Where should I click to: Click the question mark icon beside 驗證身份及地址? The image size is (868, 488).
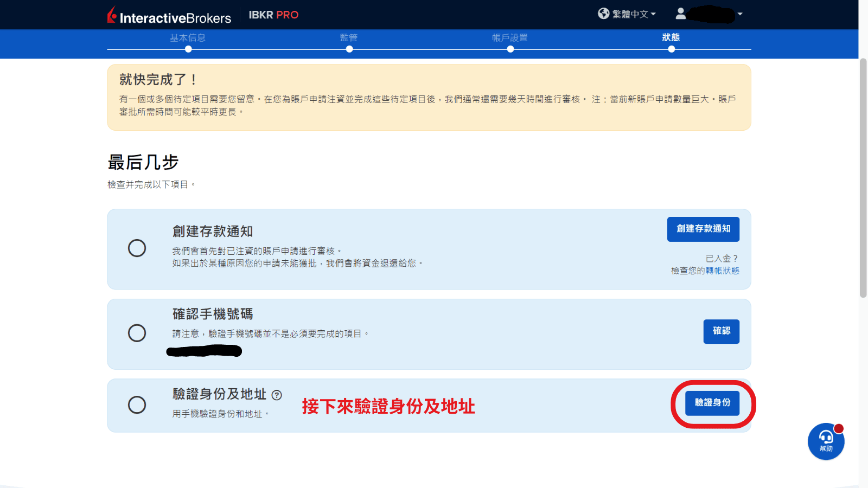pos(276,395)
